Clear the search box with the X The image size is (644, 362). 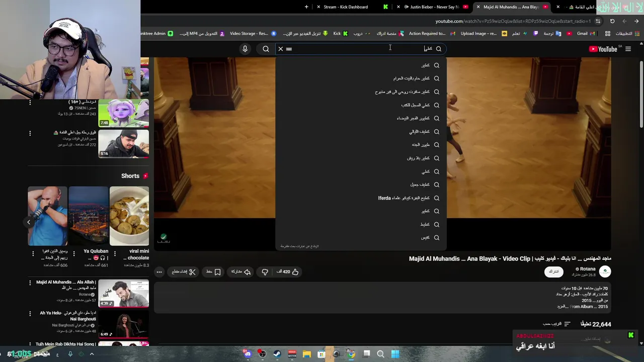(x=281, y=49)
